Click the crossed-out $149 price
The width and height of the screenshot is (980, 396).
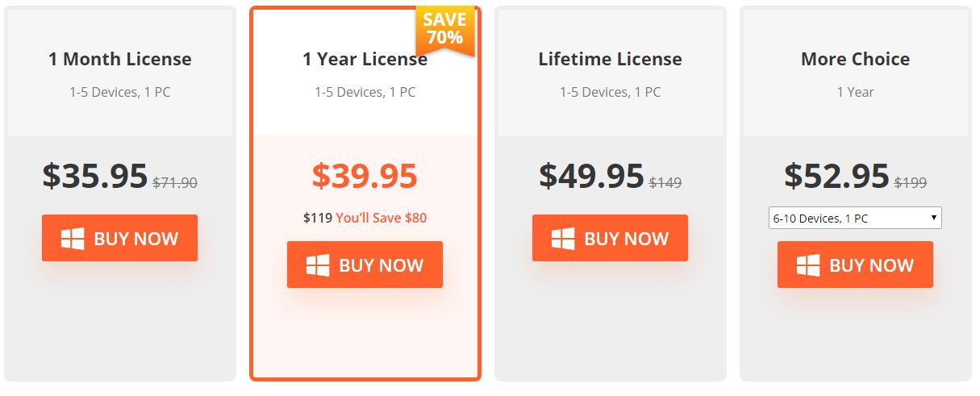tap(665, 183)
